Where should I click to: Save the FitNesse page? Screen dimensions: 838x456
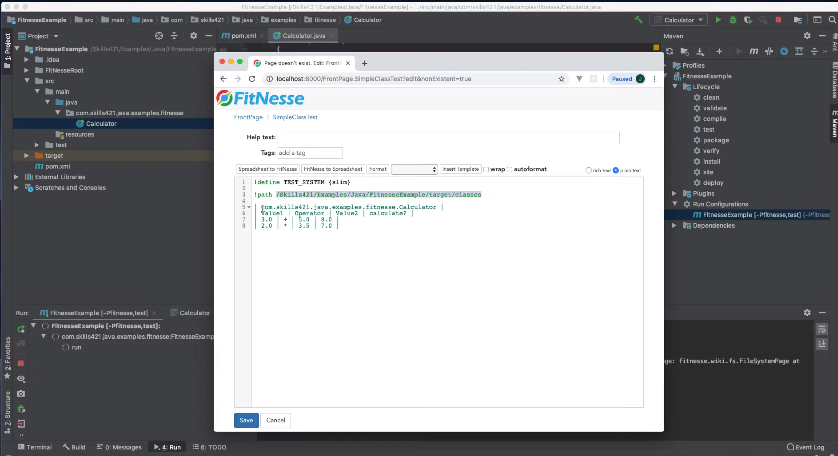(x=246, y=420)
